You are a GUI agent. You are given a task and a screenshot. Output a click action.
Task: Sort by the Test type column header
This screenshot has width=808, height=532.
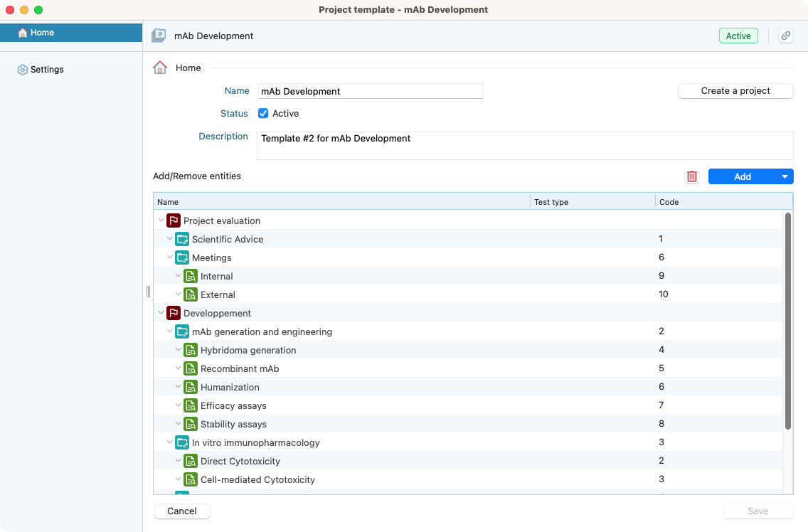(592, 202)
